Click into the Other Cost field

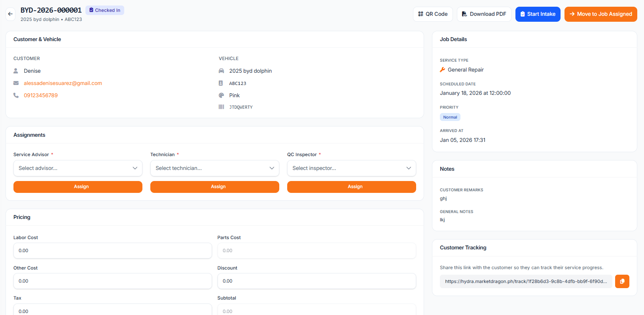point(113,281)
